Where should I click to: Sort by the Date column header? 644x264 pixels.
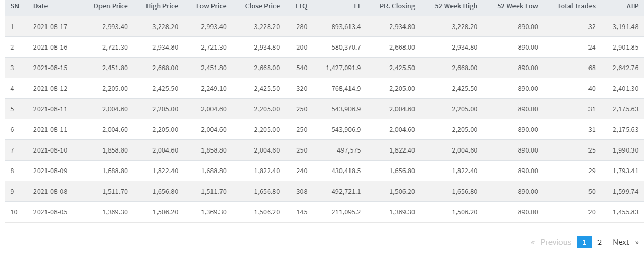tap(40, 6)
